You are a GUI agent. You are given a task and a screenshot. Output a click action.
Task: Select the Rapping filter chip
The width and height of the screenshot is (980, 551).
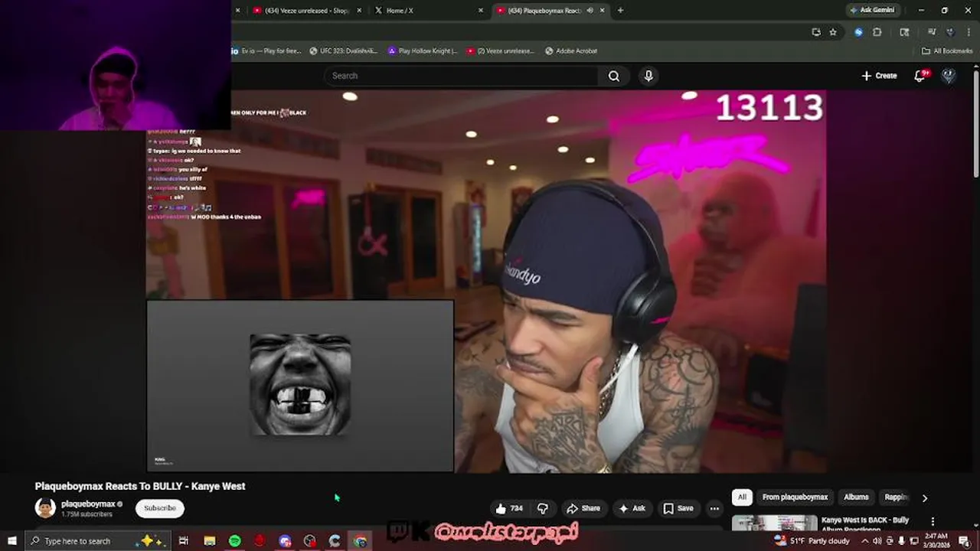click(x=896, y=497)
